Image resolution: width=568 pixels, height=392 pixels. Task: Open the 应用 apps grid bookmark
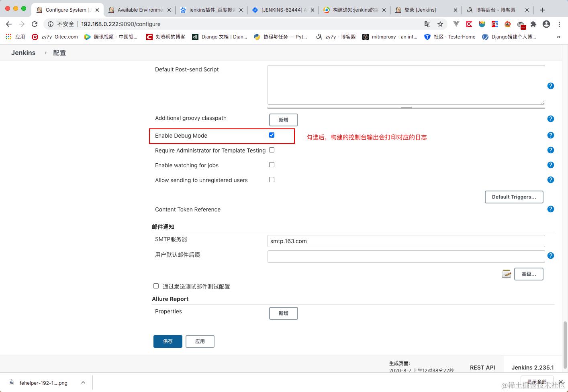click(x=15, y=37)
